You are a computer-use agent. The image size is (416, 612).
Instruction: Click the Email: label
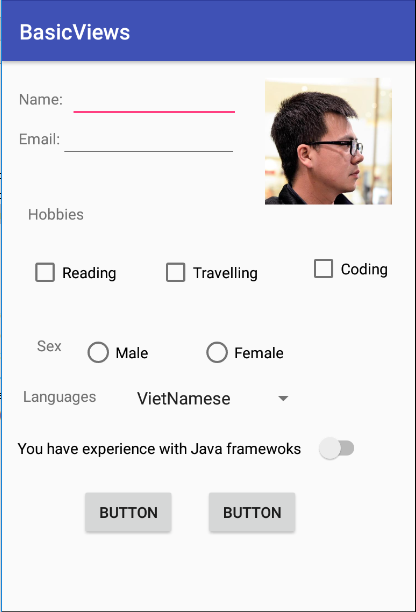(x=39, y=139)
